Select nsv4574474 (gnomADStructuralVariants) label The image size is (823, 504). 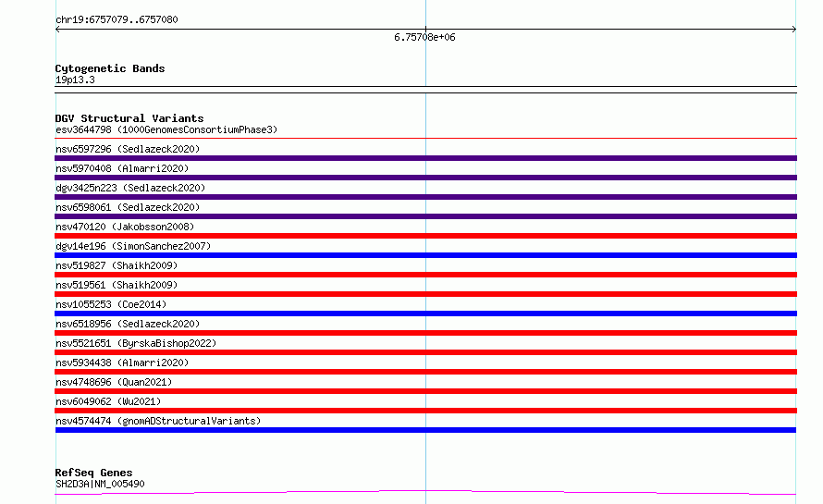(x=158, y=421)
